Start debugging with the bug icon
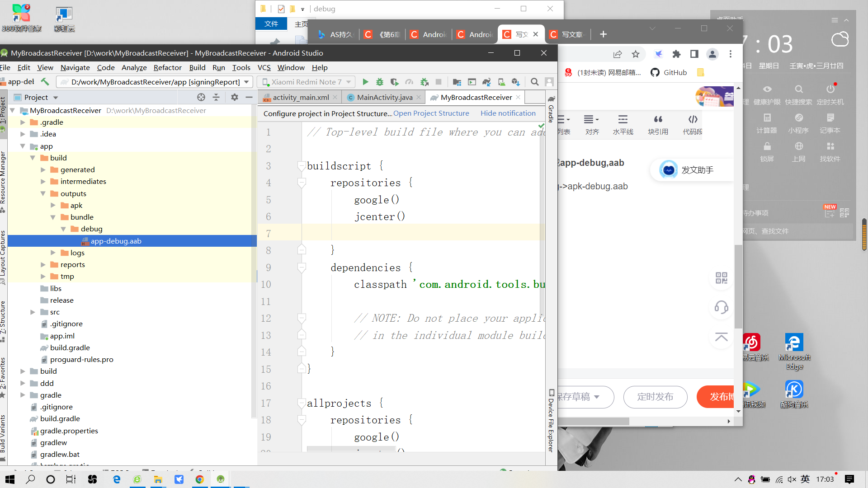The width and height of the screenshot is (868, 488). pos(379,82)
